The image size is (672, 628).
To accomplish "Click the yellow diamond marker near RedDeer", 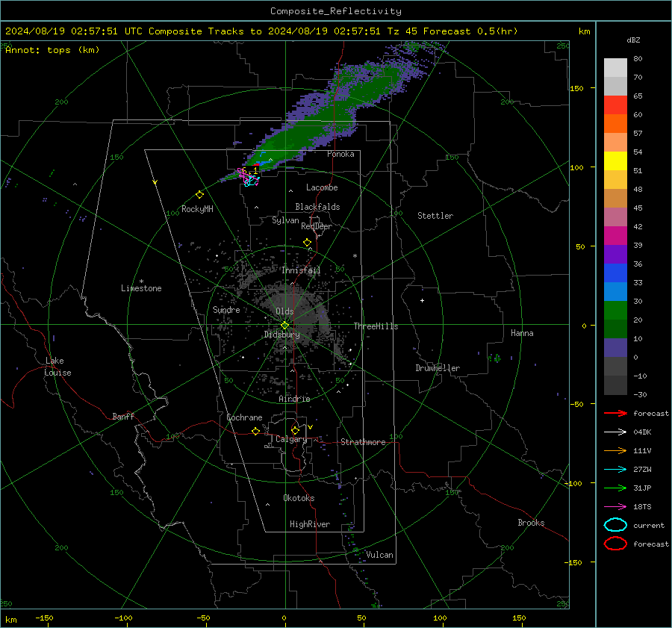I will pos(307,243).
